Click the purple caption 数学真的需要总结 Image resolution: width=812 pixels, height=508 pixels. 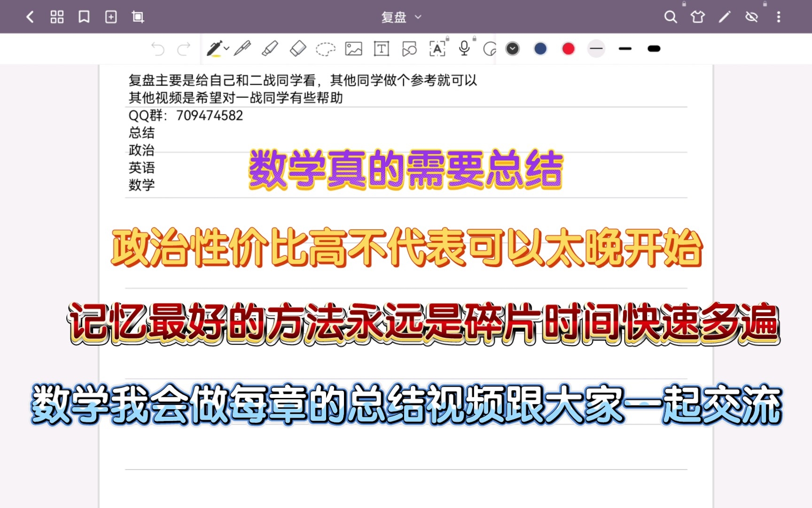click(406, 169)
